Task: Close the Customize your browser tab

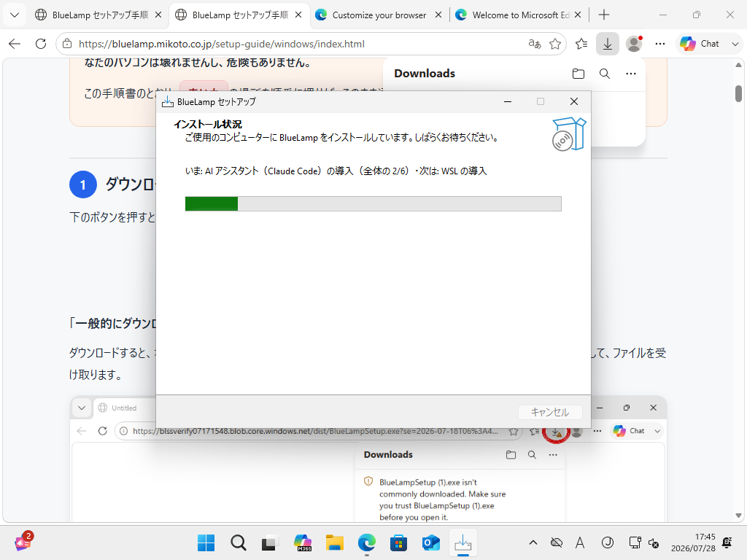Action: pos(438,15)
